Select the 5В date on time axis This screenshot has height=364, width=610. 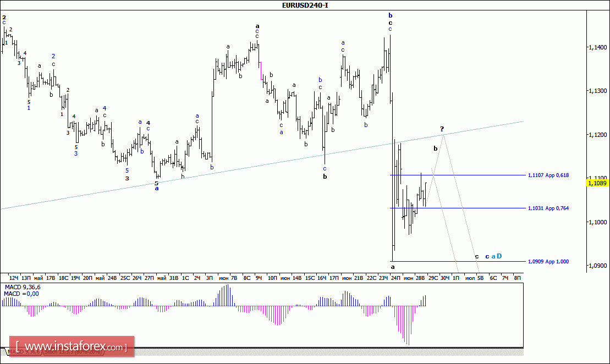[480, 278]
